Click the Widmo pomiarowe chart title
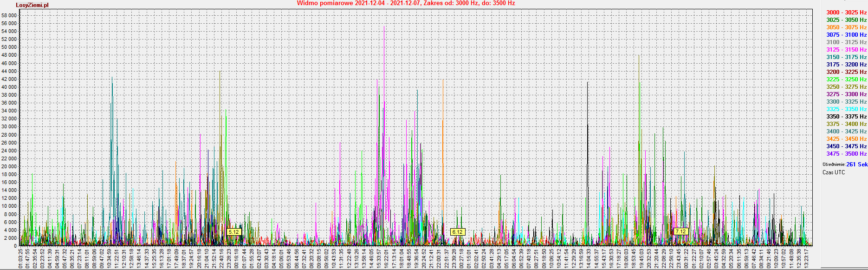Screen dimensions: 868x270 coord(406,3)
